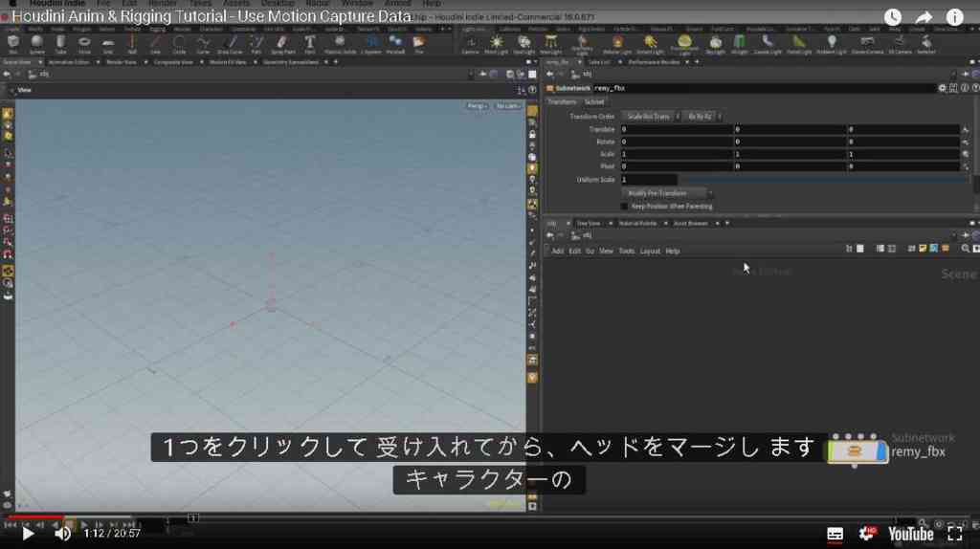Select the Torus shelf tool
This screenshot has width=980, height=549.
coord(84,44)
